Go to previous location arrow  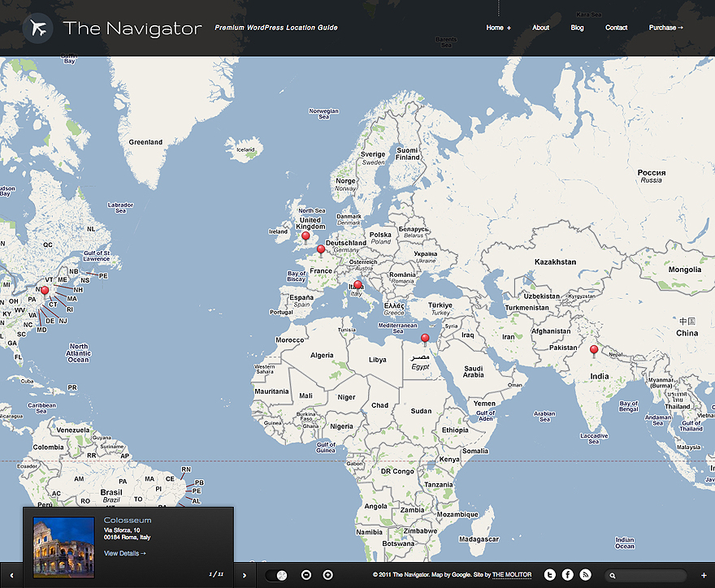(x=11, y=575)
